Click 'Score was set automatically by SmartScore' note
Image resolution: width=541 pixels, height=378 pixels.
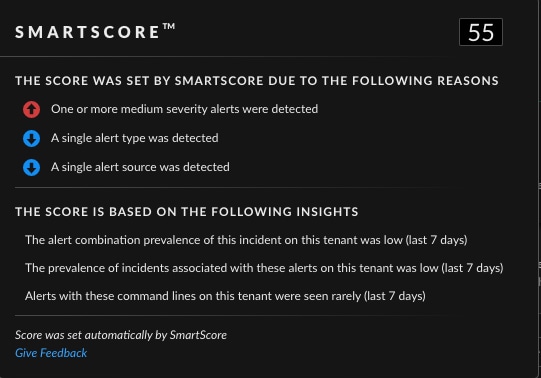[x=121, y=335]
